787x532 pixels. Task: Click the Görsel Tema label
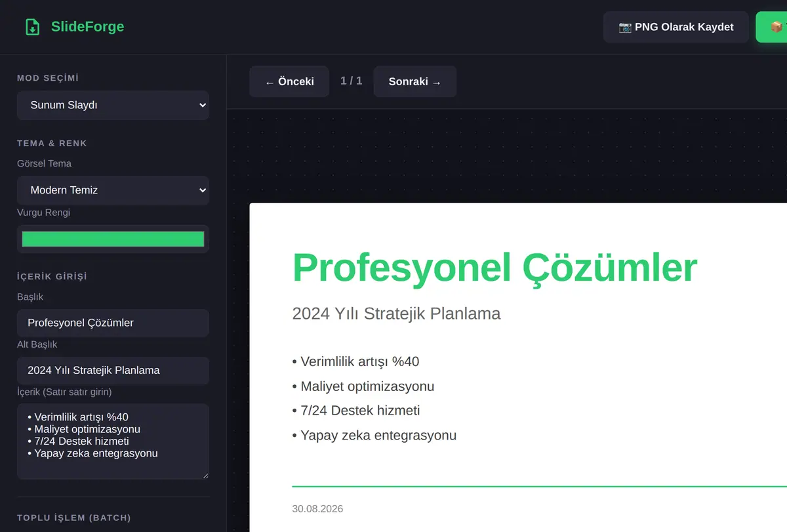(44, 163)
